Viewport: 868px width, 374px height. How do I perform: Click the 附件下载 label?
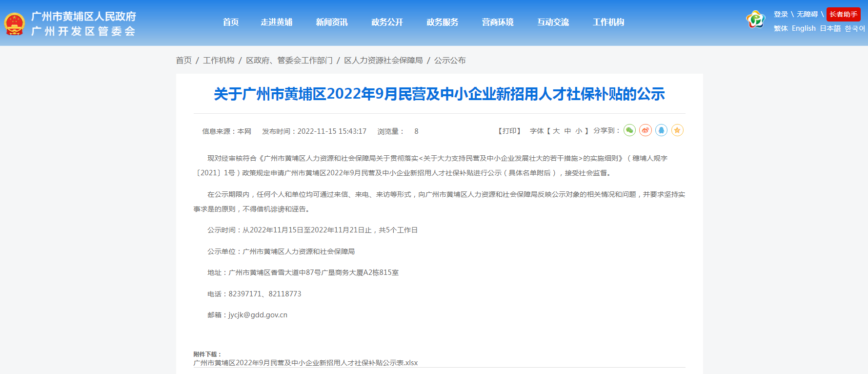pyautogui.click(x=208, y=354)
